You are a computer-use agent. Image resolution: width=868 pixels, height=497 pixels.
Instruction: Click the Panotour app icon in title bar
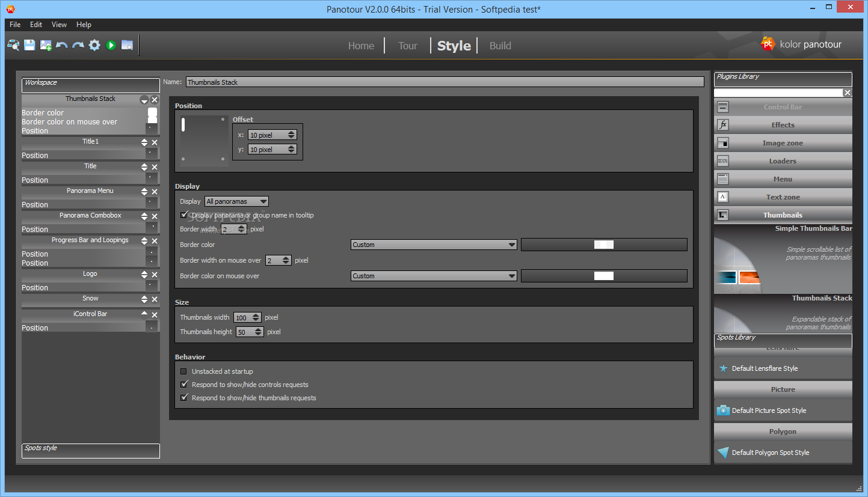click(10, 9)
